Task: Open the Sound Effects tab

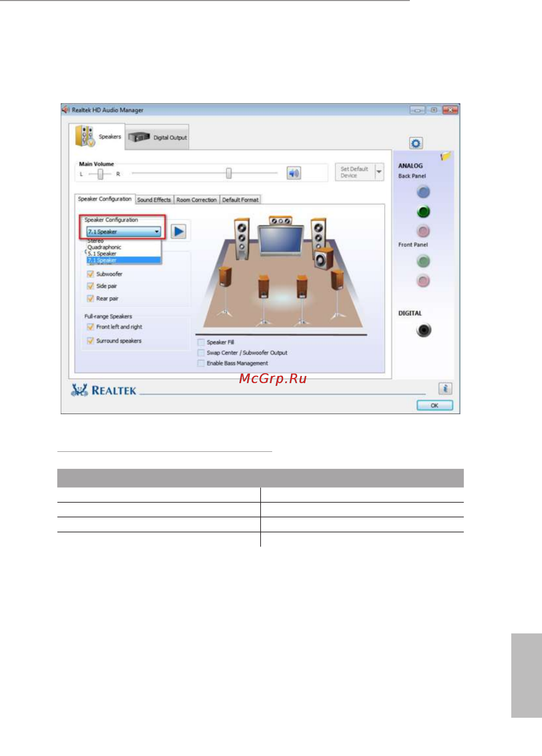Action: click(x=154, y=200)
